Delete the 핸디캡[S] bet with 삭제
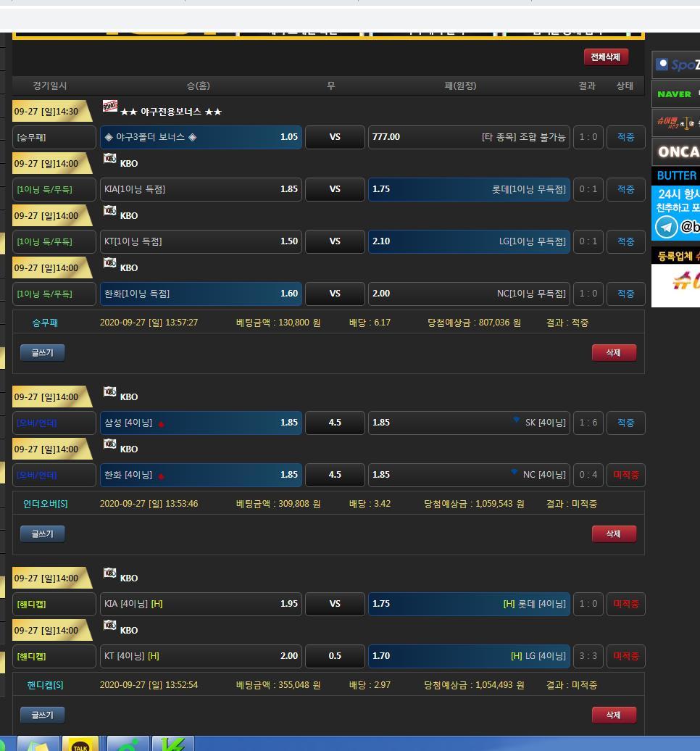The width and height of the screenshot is (700, 751). coord(613,715)
